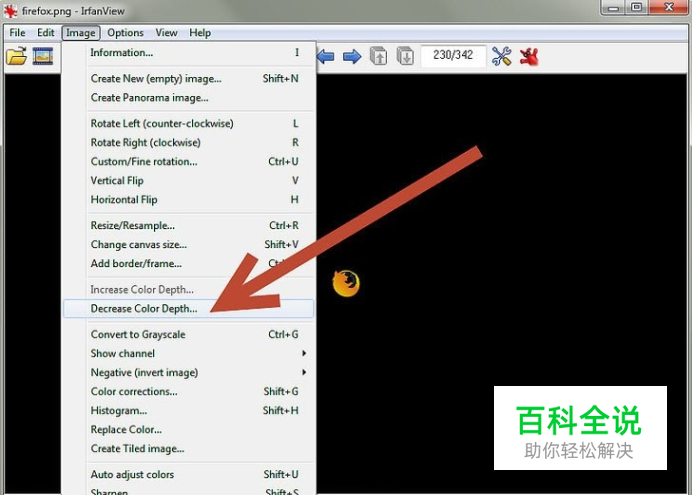Click the Slideshow filmstrip toolbar icon
This screenshot has height=495, width=692.
[43, 56]
